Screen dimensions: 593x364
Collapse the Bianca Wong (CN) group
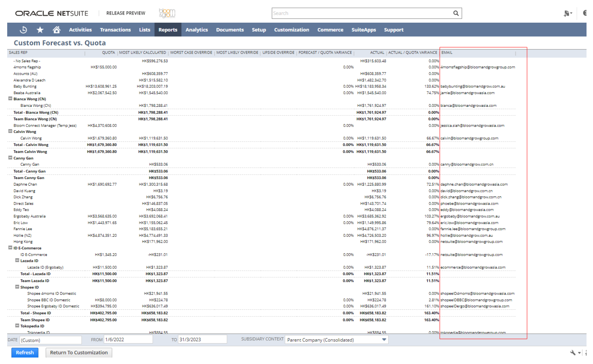(x=10, y=99)
